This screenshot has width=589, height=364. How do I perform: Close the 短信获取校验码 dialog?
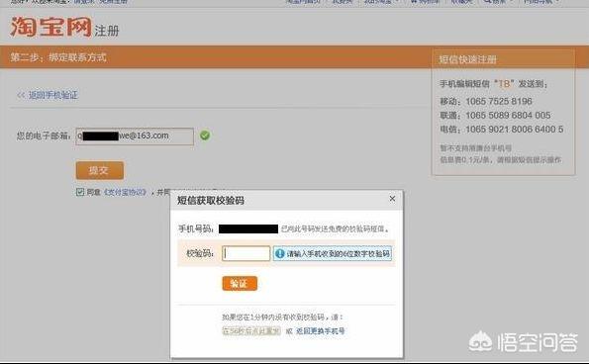[x=392, y=199]
